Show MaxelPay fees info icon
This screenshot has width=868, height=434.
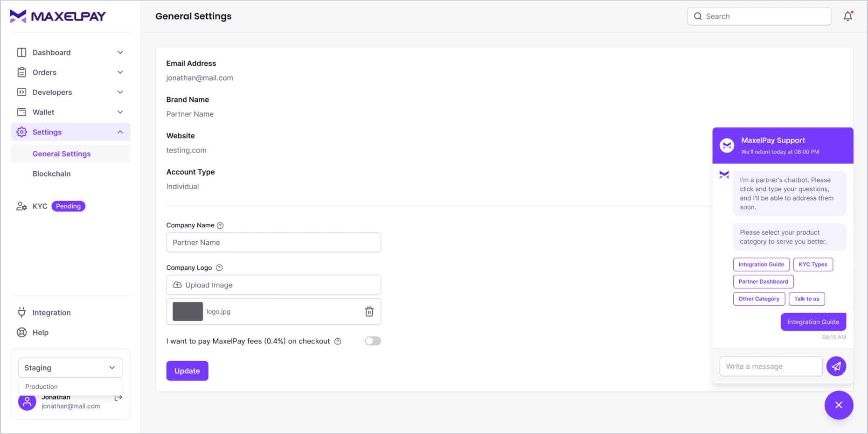coord(338,342)
